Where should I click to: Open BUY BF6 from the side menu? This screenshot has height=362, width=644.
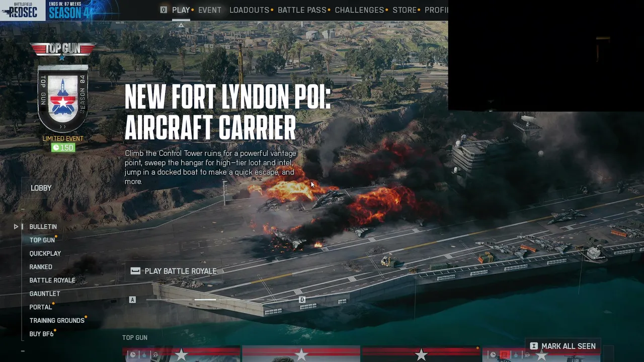(41, 334)
